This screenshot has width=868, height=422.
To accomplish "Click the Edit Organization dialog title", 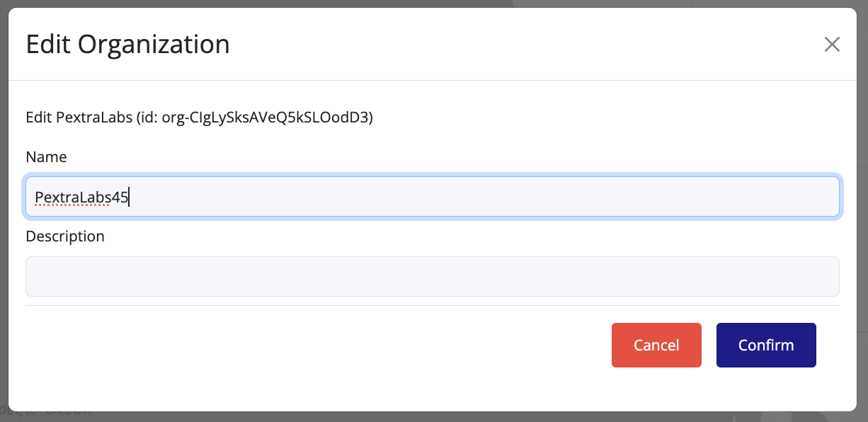I will point(127,44).
